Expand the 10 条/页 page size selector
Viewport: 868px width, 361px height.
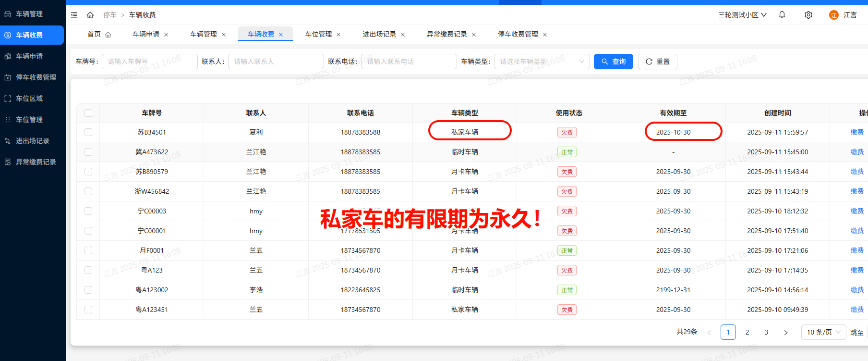point(823,332)
